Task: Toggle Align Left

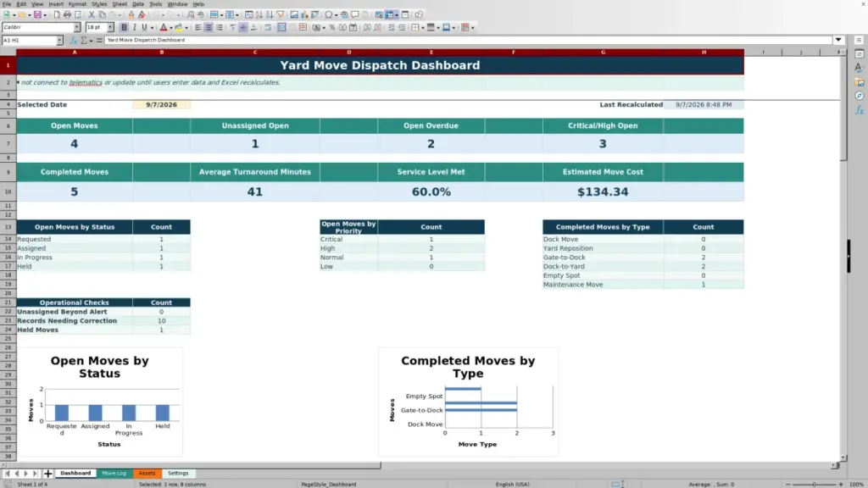Action: pyautogui.click(x=198, y=27)
